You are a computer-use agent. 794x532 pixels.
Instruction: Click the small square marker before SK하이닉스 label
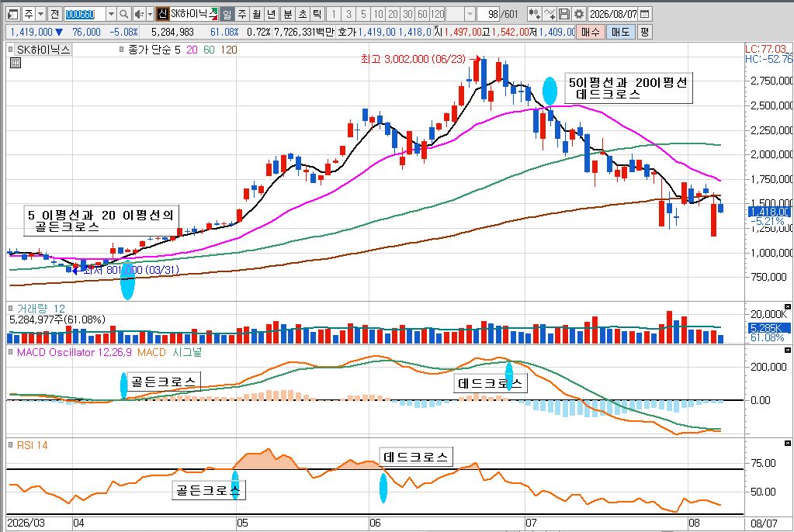(11, 50)
